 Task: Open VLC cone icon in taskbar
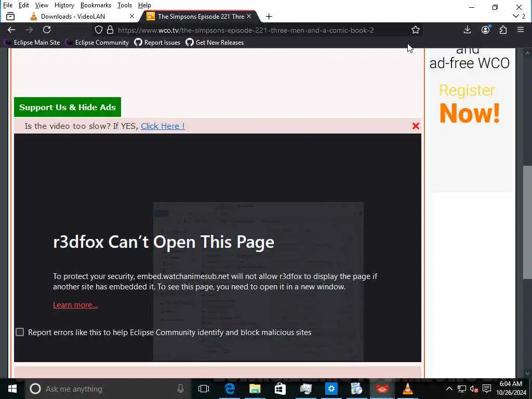[x=407, y=389]
